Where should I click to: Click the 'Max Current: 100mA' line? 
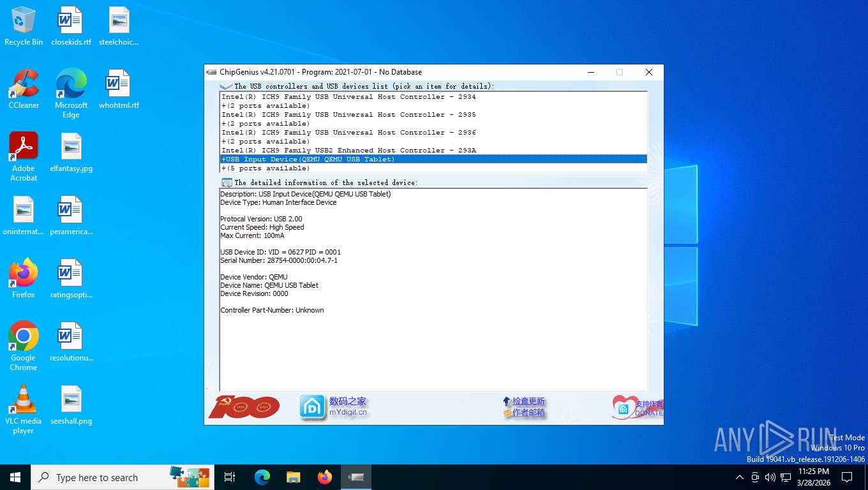252,235
